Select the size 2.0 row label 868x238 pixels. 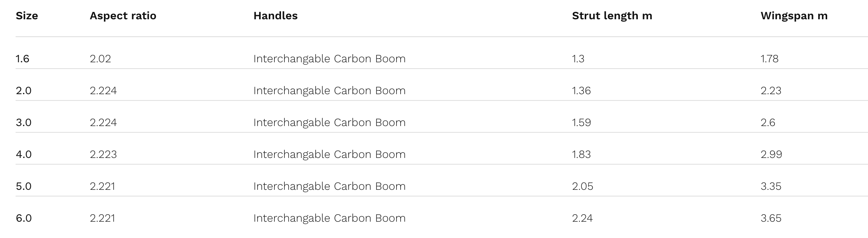23,90
